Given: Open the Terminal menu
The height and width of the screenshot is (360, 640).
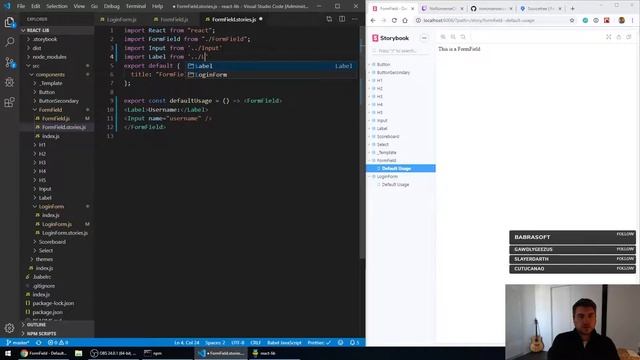Looking at the screenshot, I should [x=136, y=6].
